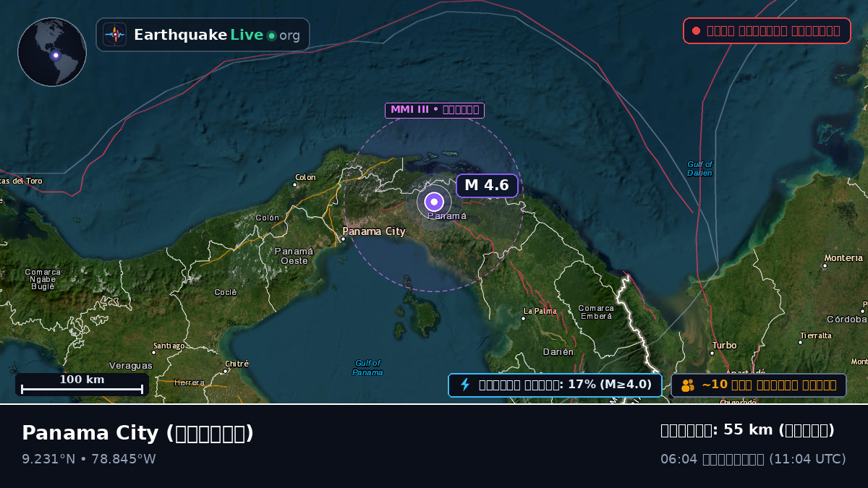Click the Panama City headline in footer
868x488 pixels.
click(137, 433)
